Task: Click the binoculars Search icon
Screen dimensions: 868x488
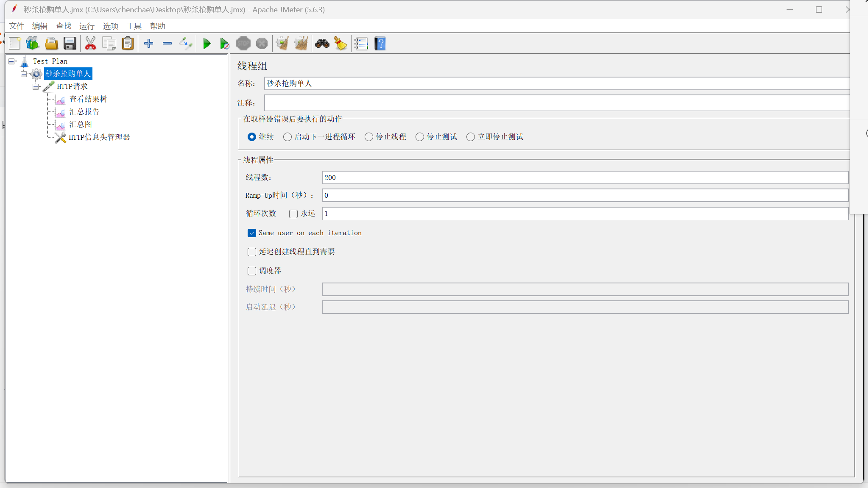Action: 322,43
